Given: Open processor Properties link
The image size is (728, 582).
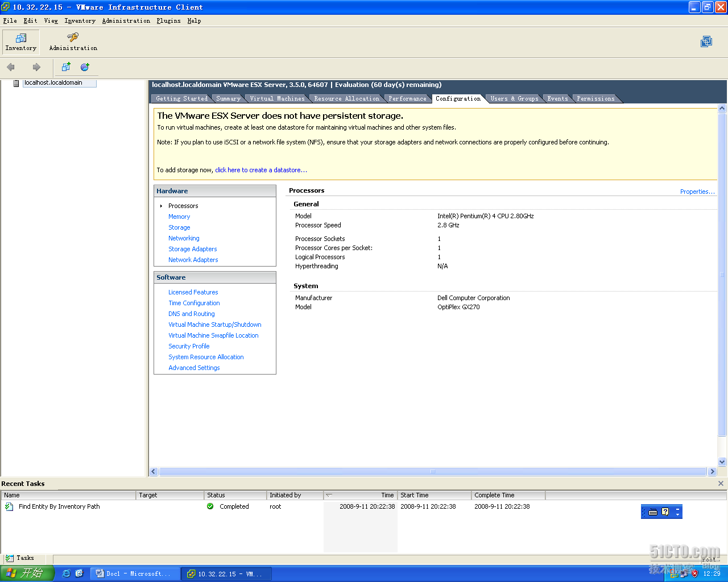Looking at the screenshot, I should point(697,192).
